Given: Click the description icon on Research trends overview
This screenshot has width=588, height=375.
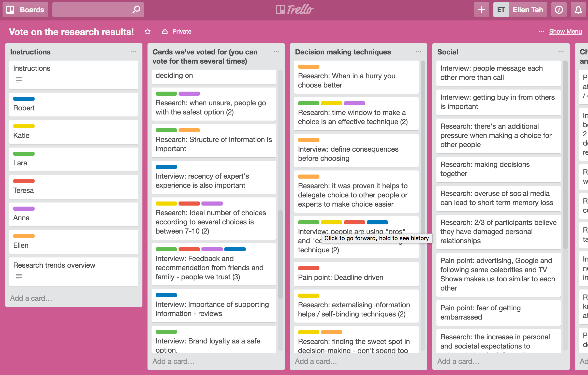Looking at the screenshot, I should (x=19, y=277).
